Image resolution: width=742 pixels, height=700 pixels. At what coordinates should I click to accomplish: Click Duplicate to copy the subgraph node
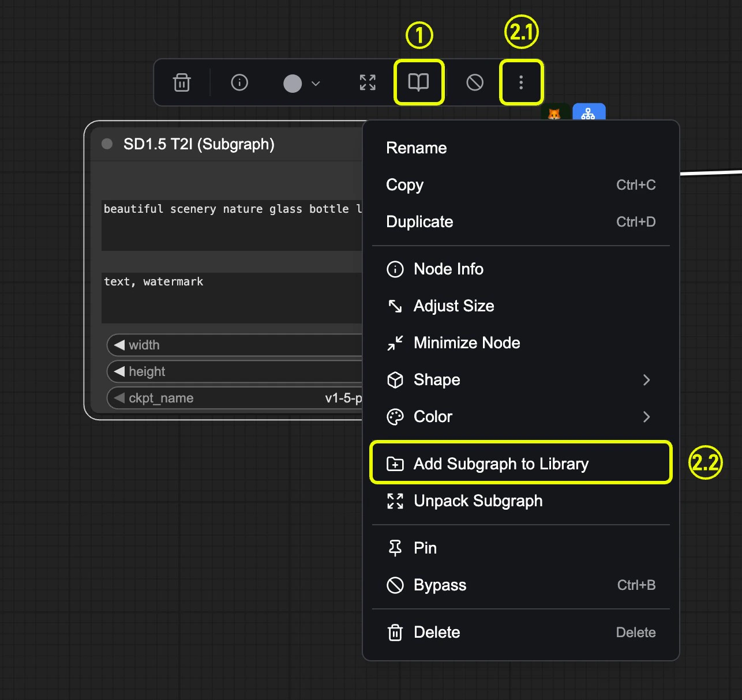[419, 221]
